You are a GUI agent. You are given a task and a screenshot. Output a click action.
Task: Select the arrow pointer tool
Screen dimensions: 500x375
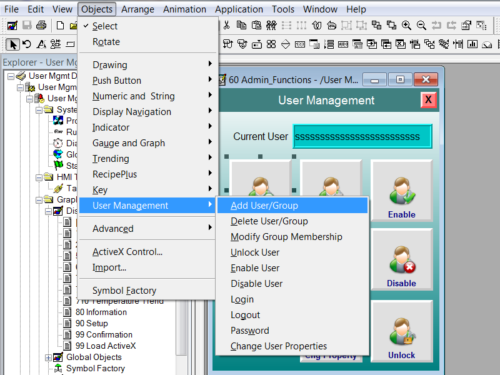point(13,44)
